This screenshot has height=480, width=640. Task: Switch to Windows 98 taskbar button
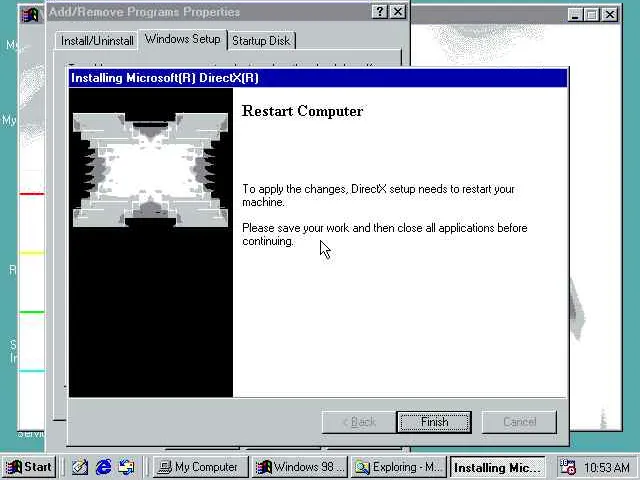coord(300,467)
